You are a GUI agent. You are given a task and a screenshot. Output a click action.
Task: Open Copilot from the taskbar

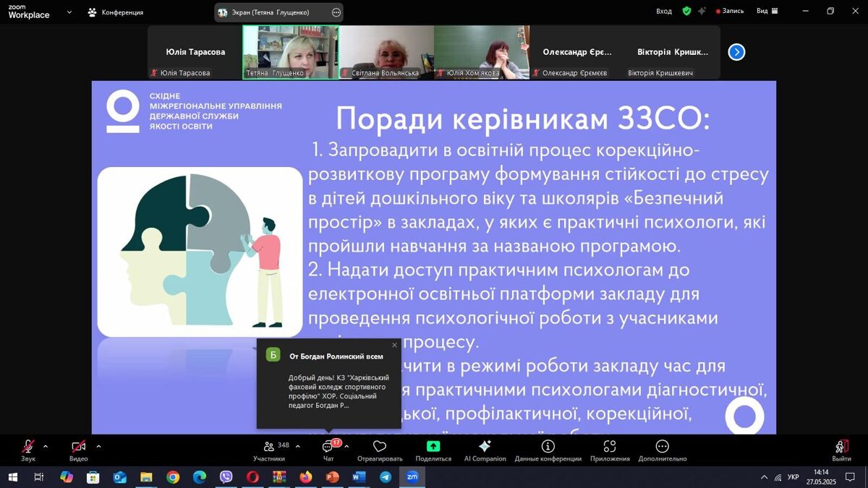tap(67, 477)
